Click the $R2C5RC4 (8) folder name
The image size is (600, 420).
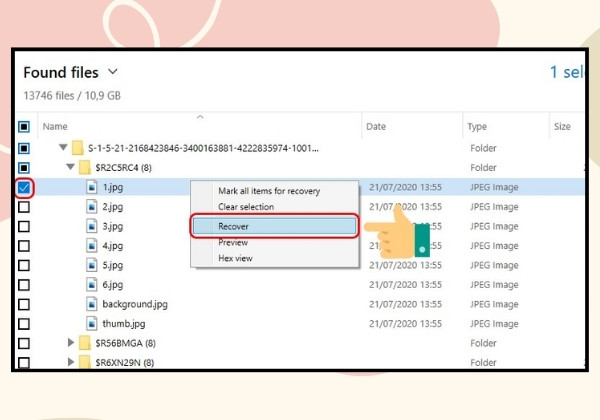click(123, 168)
